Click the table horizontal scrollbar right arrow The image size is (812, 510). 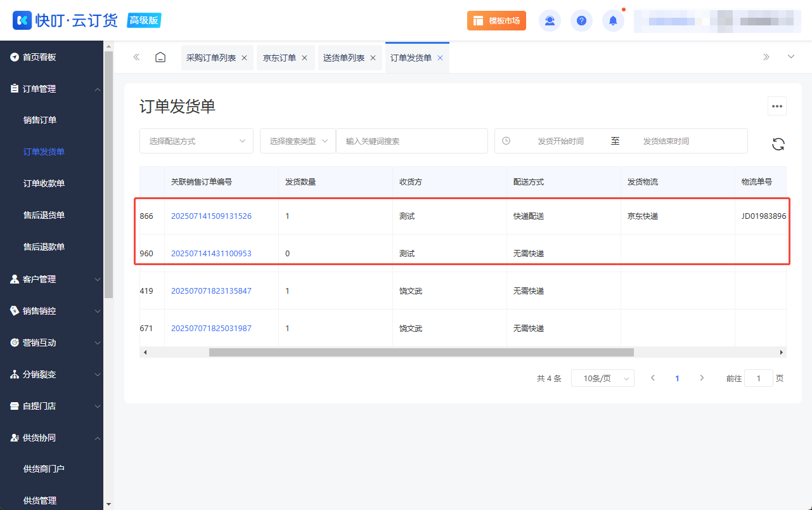tap(782, 352)
